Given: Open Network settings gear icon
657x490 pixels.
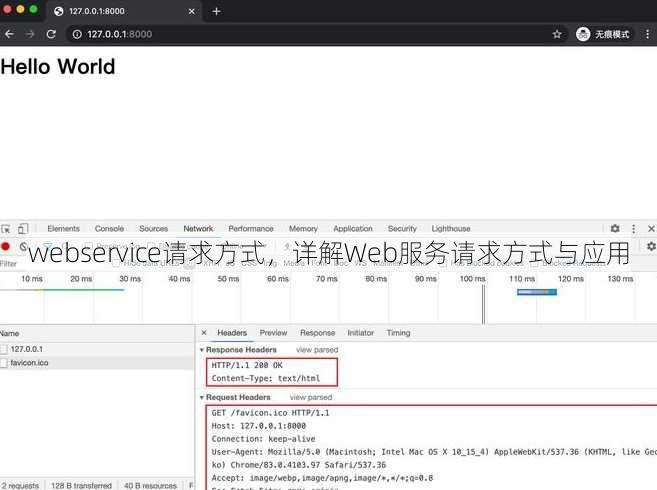Looking at the screenshot, I should [x=651, y=246].
